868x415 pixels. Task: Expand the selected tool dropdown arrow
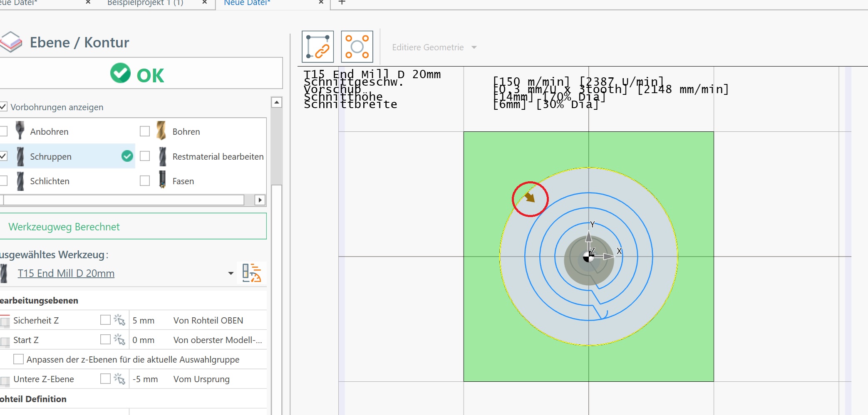tap(231, 273)
